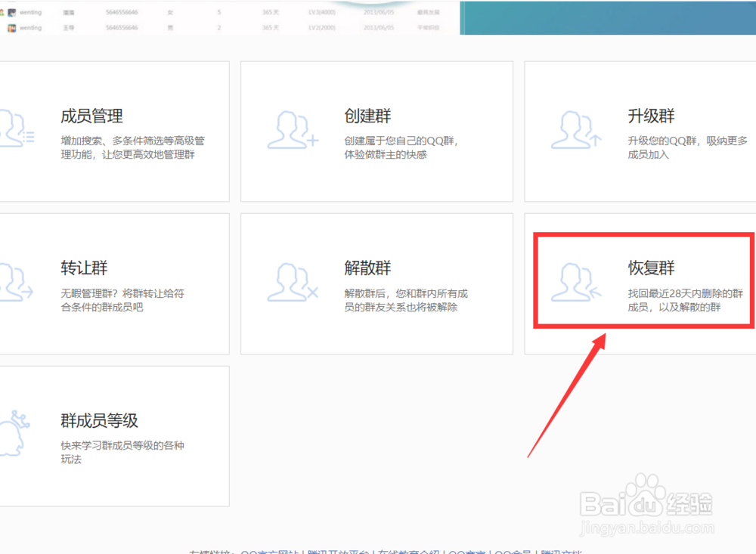Open the 创建群 heading
Image resolution: width=756 pixels, height=554 pixels.
tap(367, 116)
